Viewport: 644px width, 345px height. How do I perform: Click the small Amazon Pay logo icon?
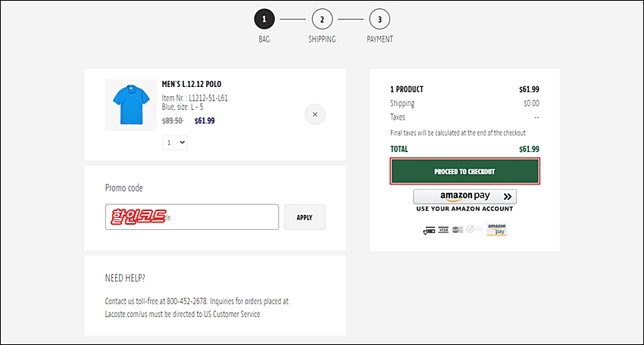pyautogui.click(x=496, y=229)
